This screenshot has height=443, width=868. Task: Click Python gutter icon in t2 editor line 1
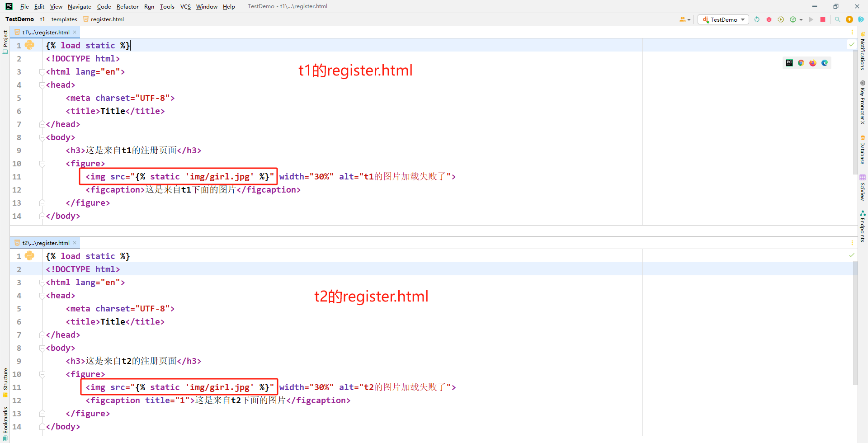30,255
